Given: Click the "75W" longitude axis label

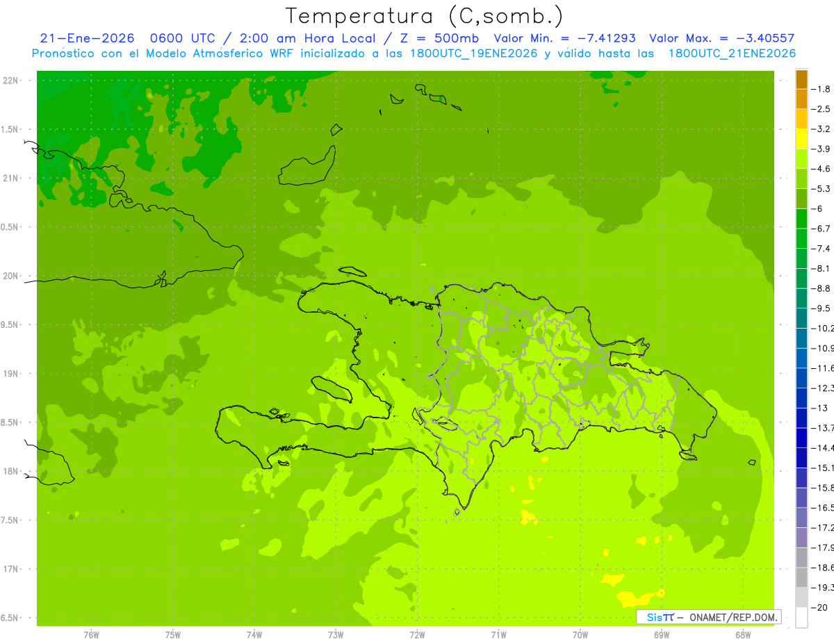Looking at the screenshot, I should pyautogui.click(x=173, y=635).
